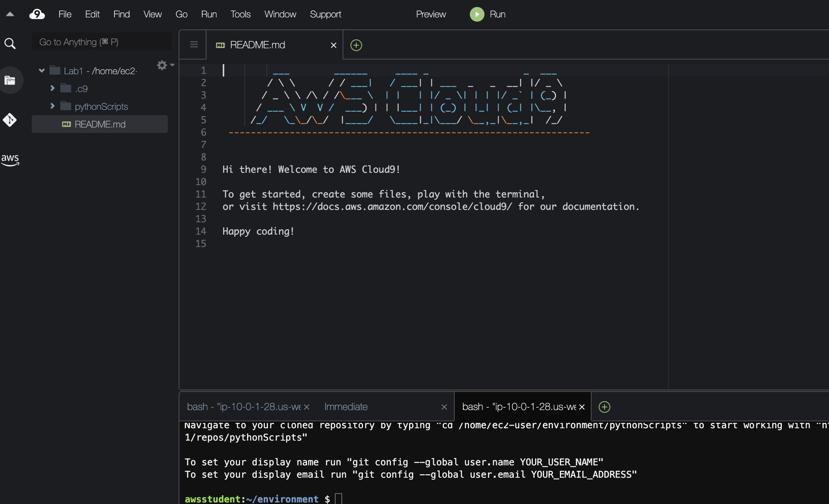Collapse the top menu bar arrow
Screen dimensions: 829x504
coord(10,14)
